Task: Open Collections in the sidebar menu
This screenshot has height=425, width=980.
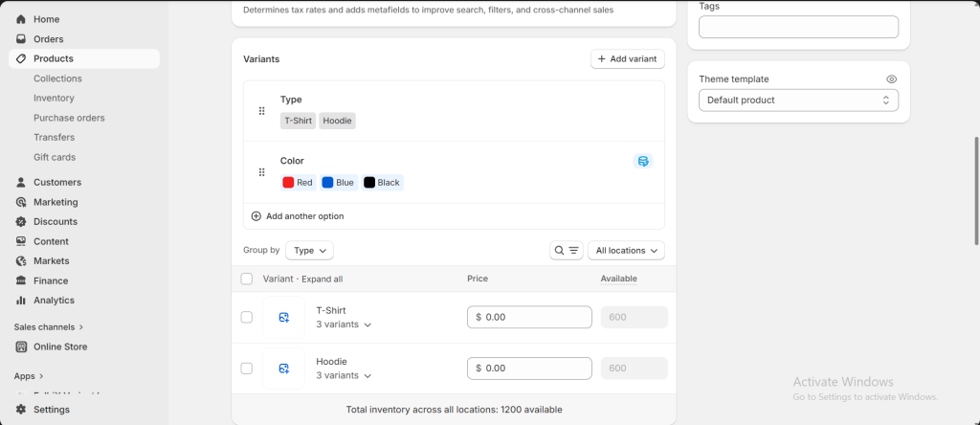Action: 57,78
